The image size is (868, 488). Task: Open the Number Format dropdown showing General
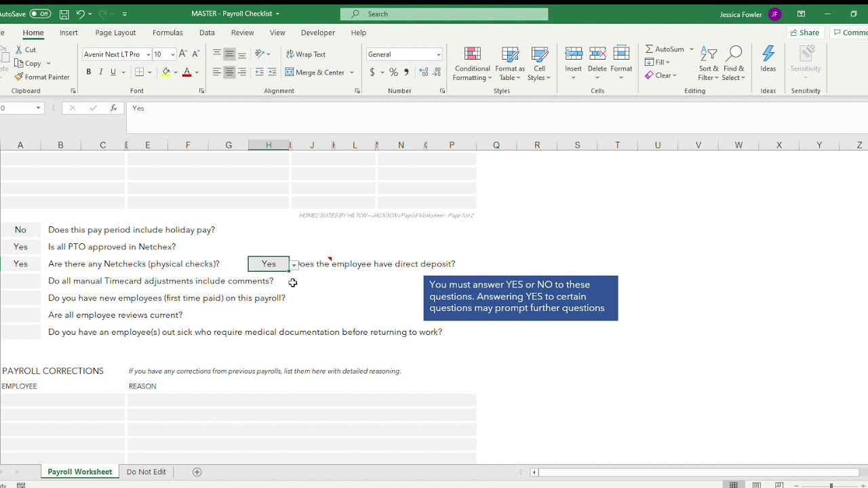coord(439,54)
